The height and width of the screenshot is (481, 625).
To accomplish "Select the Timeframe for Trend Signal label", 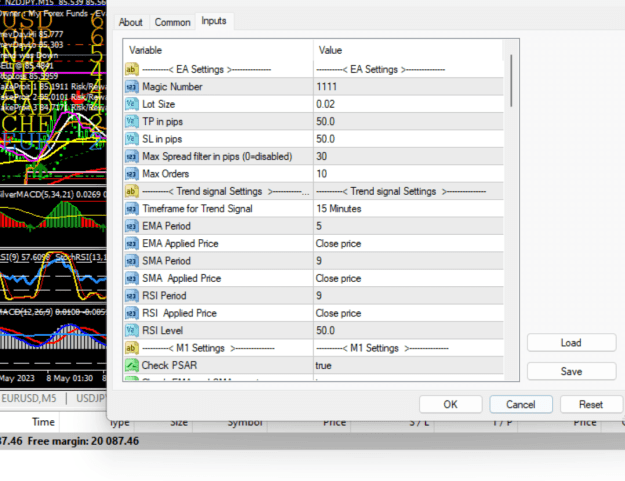I will [x=197, y=209].
